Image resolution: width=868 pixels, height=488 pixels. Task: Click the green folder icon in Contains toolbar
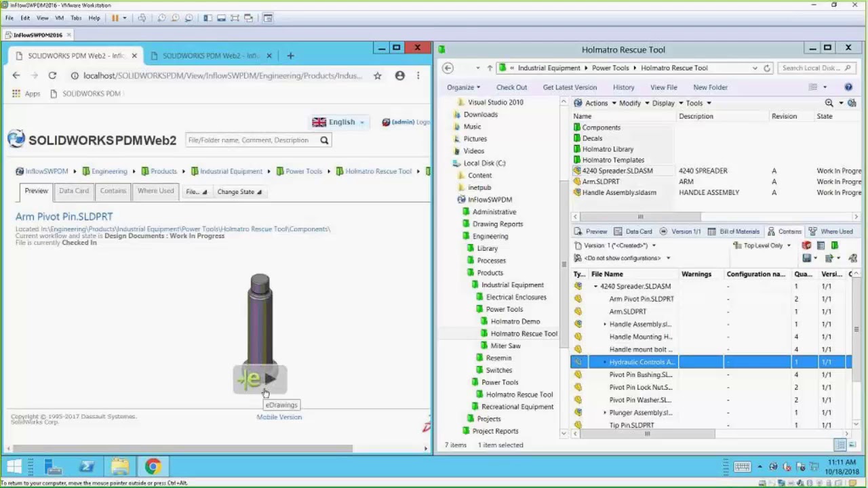coord(835,245)
